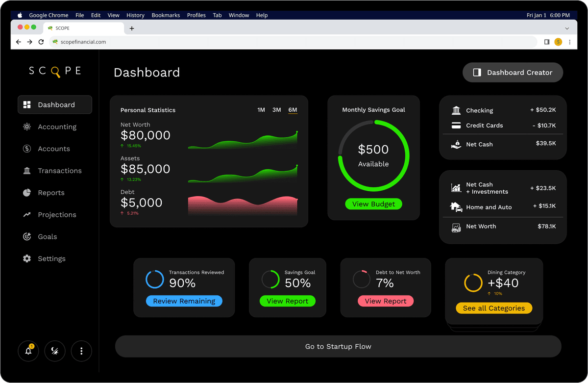The height and width of the screenshot is (383, 588).
Task: Click the theme brush icon at bottom left
Action: point(54,351)
